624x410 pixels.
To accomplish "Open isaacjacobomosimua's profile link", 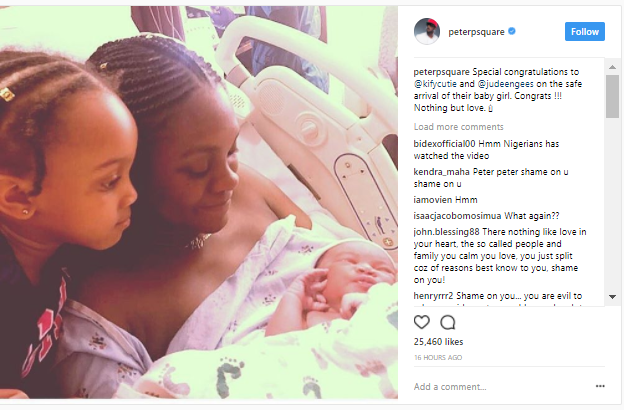I will coord(457,216).
